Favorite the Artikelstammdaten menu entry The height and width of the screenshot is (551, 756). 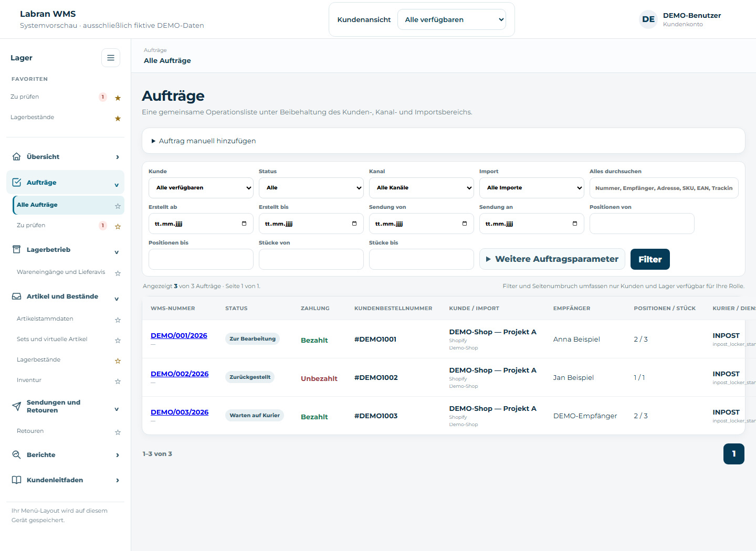pyautogui.click(x=118, y=320)
